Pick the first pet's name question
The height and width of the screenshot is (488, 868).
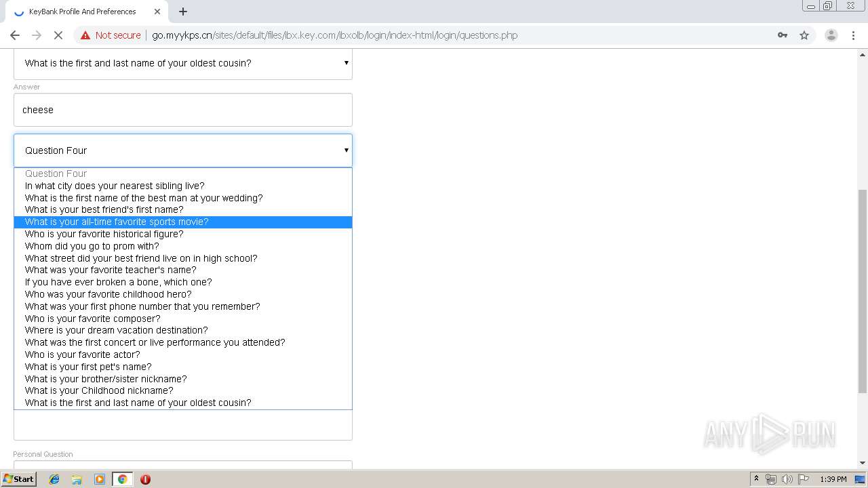coord(183,367)
